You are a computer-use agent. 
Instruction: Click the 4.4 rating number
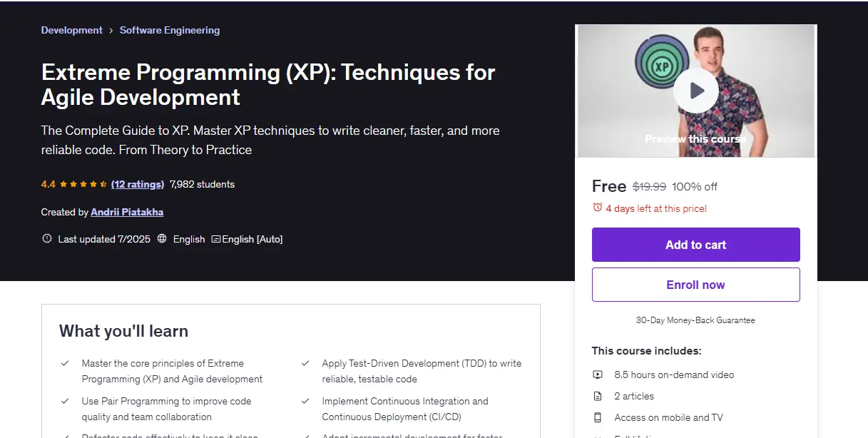click(x=48, y=184)
